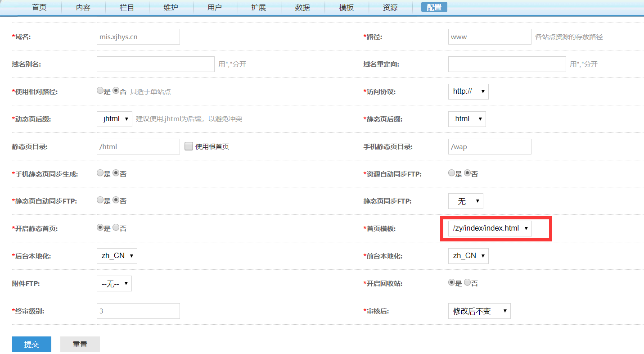
Task: Choose 是 for 手机静态页同步生成
Action: click(x=100, y=173)
